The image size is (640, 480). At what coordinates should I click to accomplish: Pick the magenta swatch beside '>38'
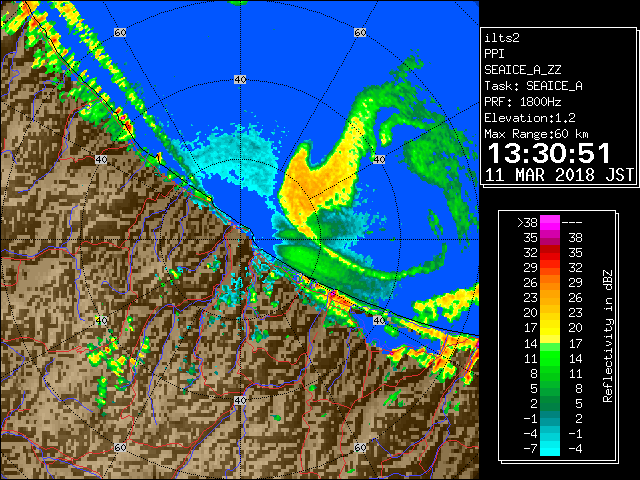click(550, 223)
